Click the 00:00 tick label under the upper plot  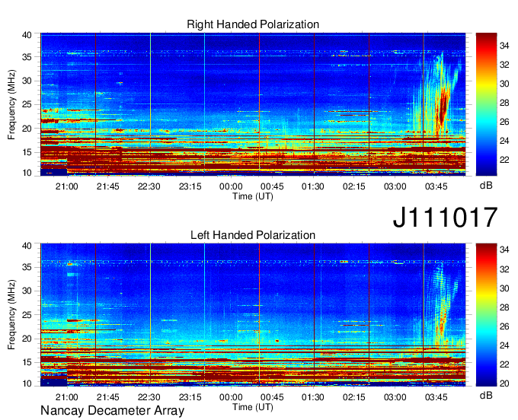pyautogui.click(x=231, y=186)
